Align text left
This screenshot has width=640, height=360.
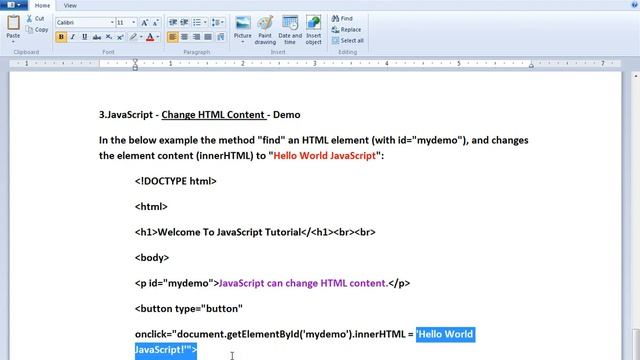tap(173, 37)
